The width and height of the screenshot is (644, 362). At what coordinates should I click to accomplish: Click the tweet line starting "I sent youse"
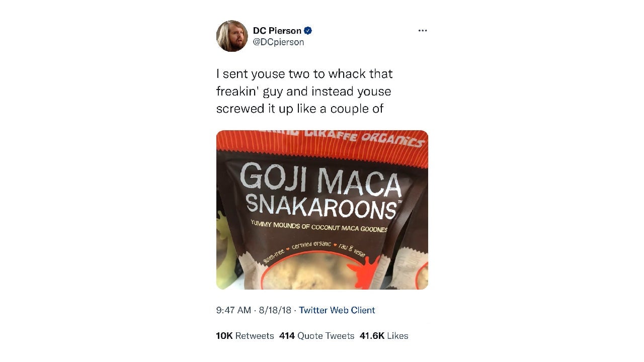pyautogui.click(x=304, y=74)
